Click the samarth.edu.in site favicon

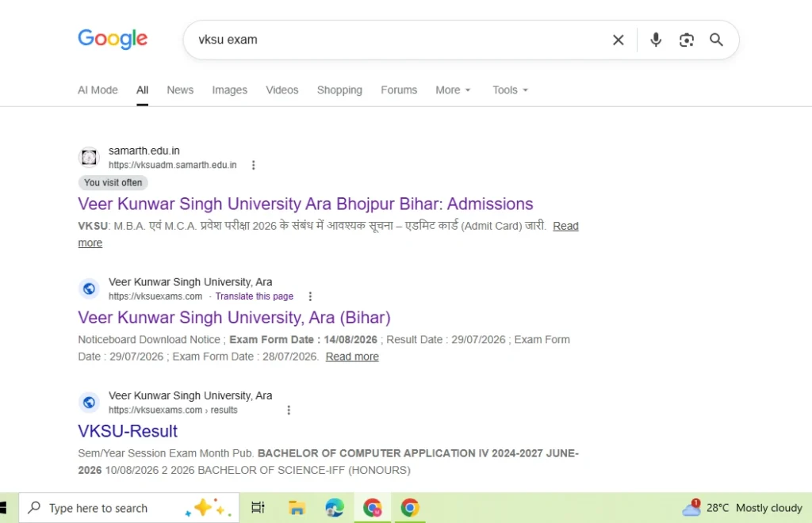click(x=89, y=157)
